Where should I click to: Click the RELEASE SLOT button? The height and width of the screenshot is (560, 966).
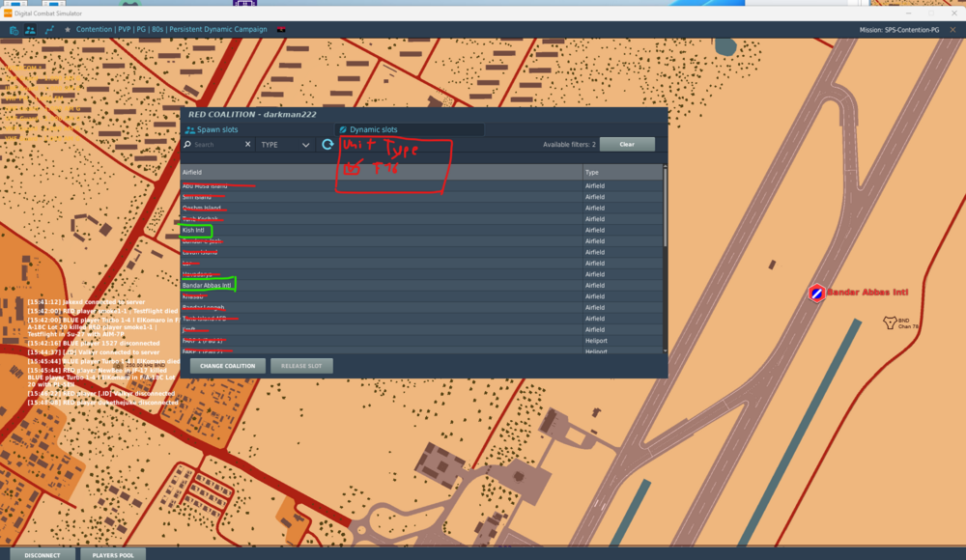[x=301, y=366]
